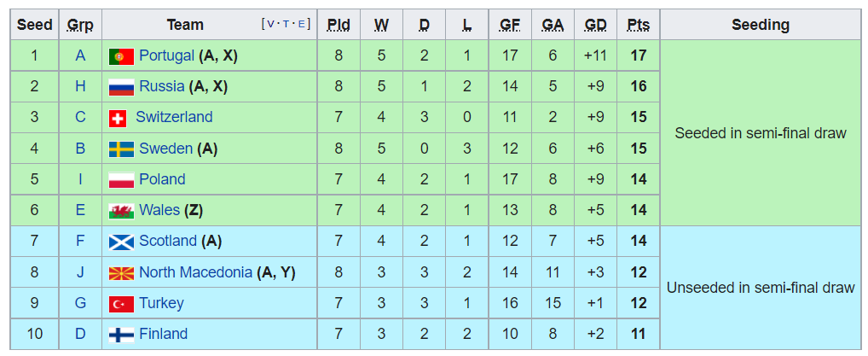
Task: Open the Portugal team link
Action: [x=166, y=55]
